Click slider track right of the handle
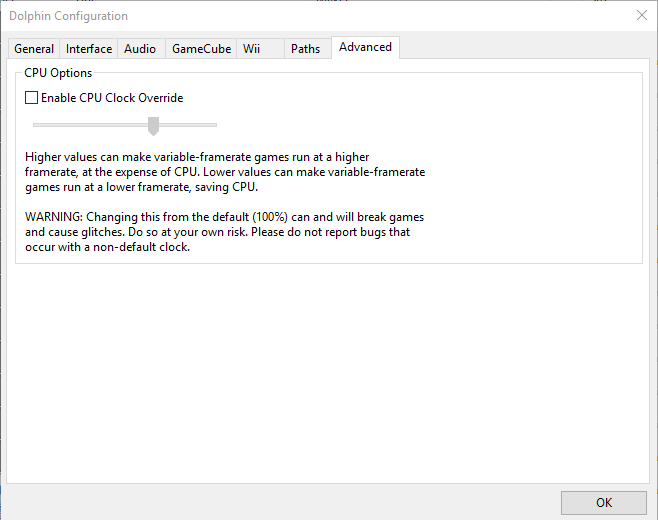The image size is (658, 520). (x=188, y=125)
